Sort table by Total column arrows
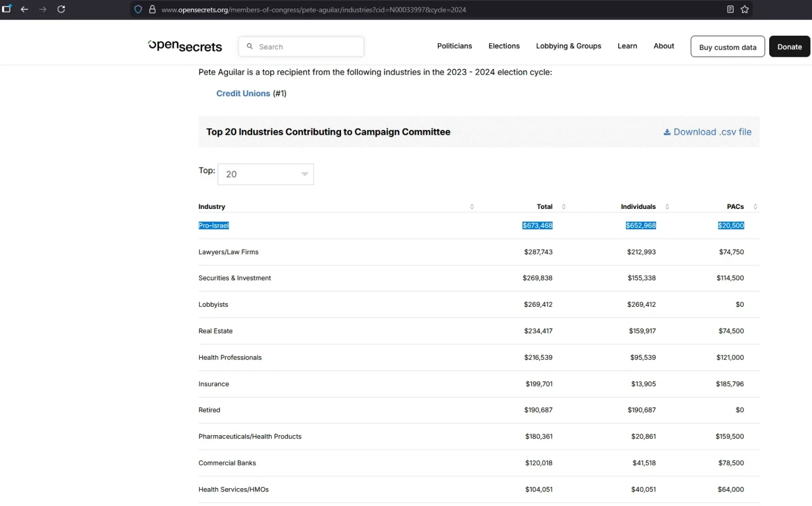812x506 pixels. tap(564, 207)
